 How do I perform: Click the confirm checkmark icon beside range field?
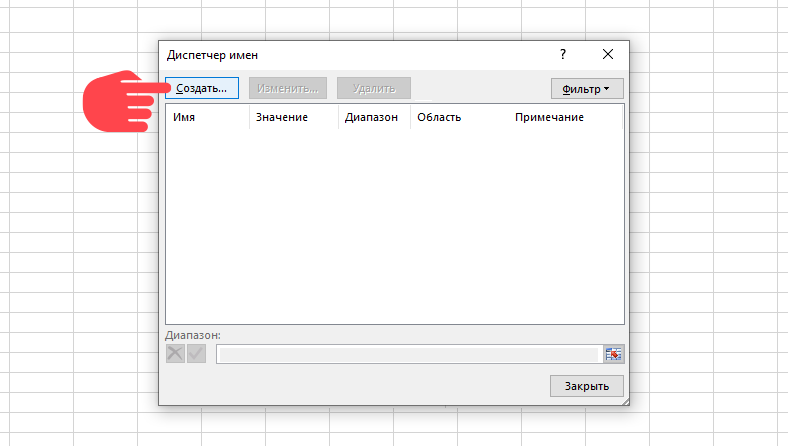pos(196,353)
